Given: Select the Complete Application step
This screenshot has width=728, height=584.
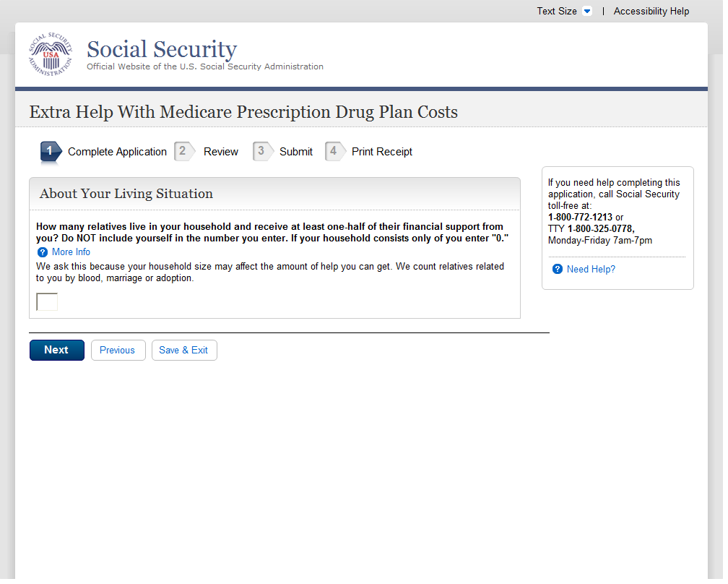Looking at the screenshot, I should (x=117, y=152).
